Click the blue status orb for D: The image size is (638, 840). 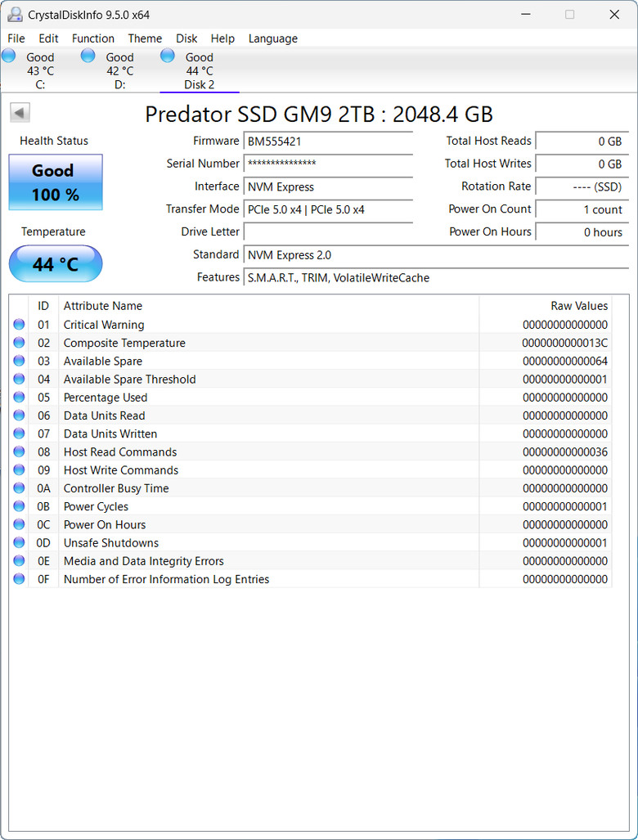click(x=88, y=55)
